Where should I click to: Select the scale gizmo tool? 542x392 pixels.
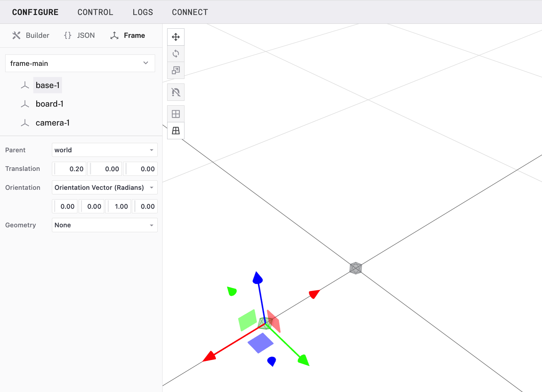(176, 70)
